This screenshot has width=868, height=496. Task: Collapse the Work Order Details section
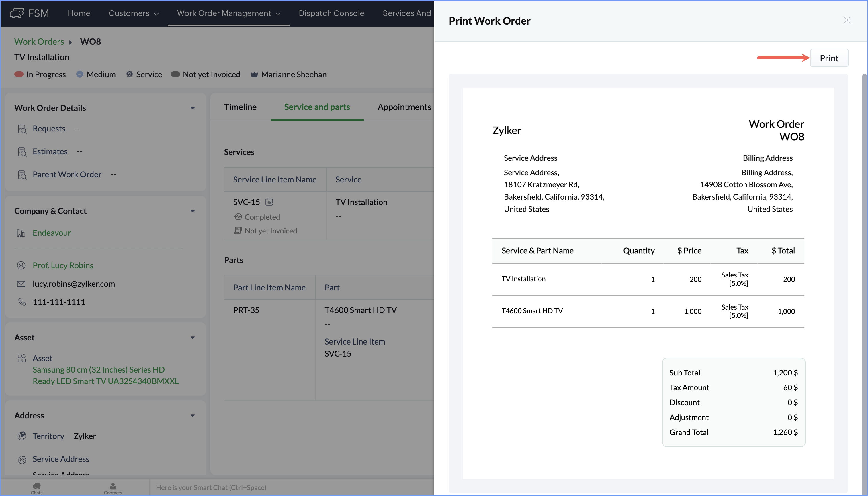[193, 108]
